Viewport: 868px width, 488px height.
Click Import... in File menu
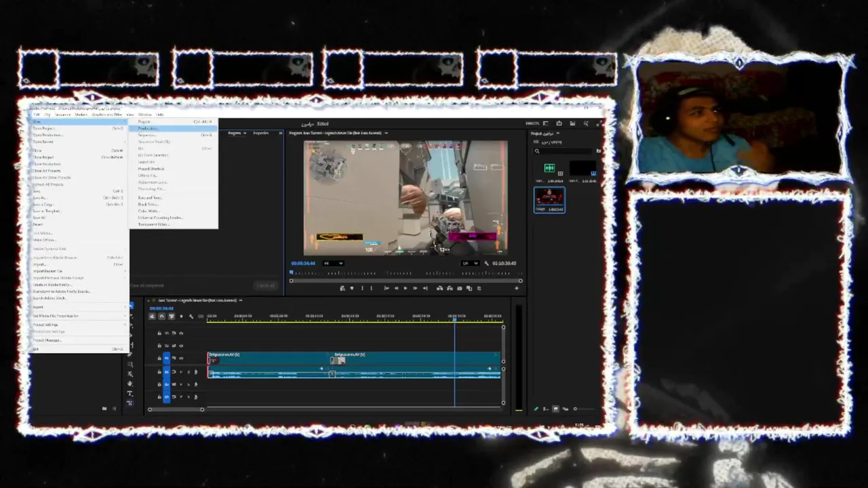pos(79,264)
